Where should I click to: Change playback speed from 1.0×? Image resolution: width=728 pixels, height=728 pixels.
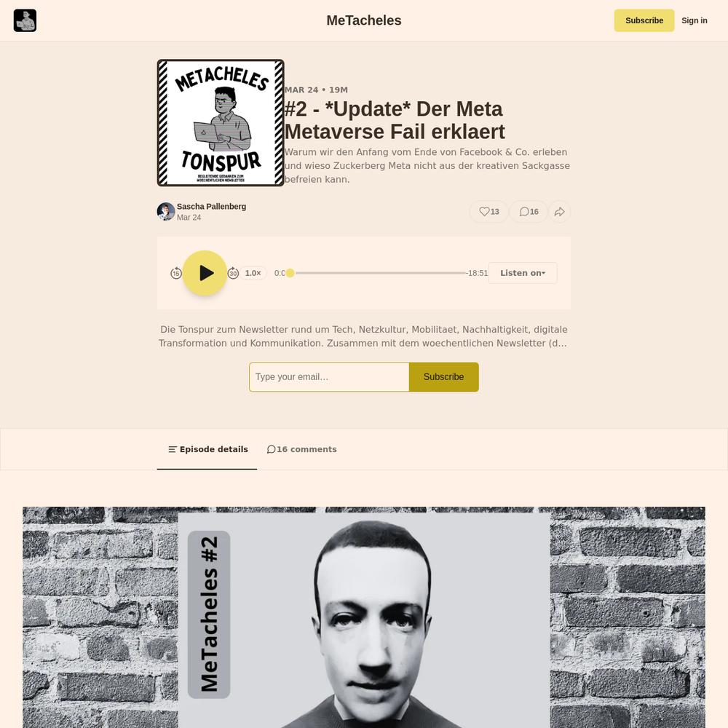click(x=253, y=273)
